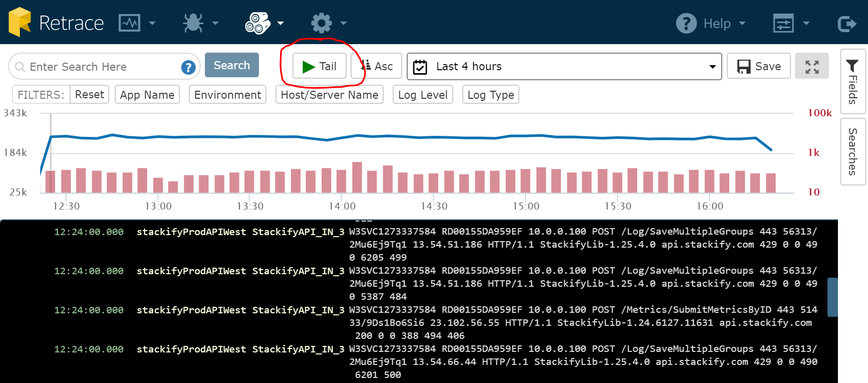Click the funnel icon on Fields tab

(852, 65)
